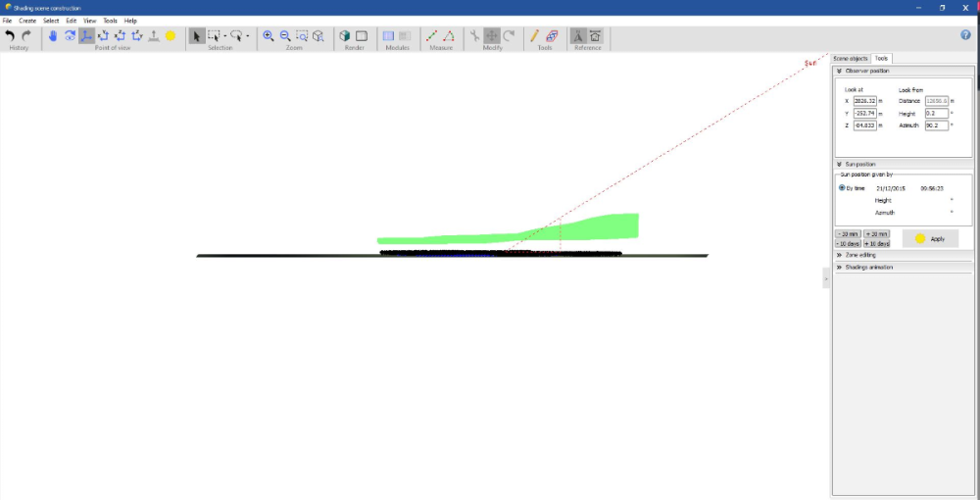Choose the solid 3D cube render mode
Image resolution: width=980 pixels, height=500 pixels.
tap(345, 35)
